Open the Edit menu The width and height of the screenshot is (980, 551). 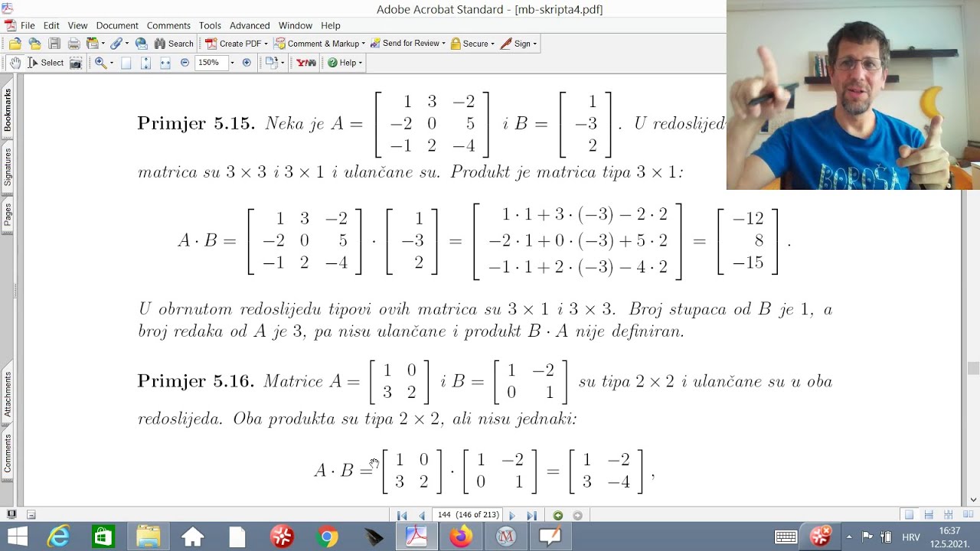51,25
